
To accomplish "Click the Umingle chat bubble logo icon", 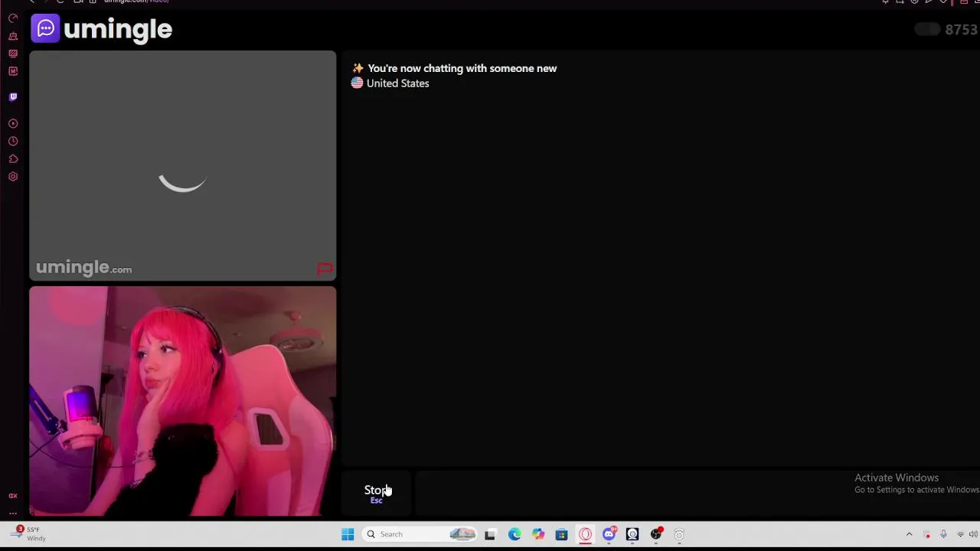I will [x=45, y=29].
